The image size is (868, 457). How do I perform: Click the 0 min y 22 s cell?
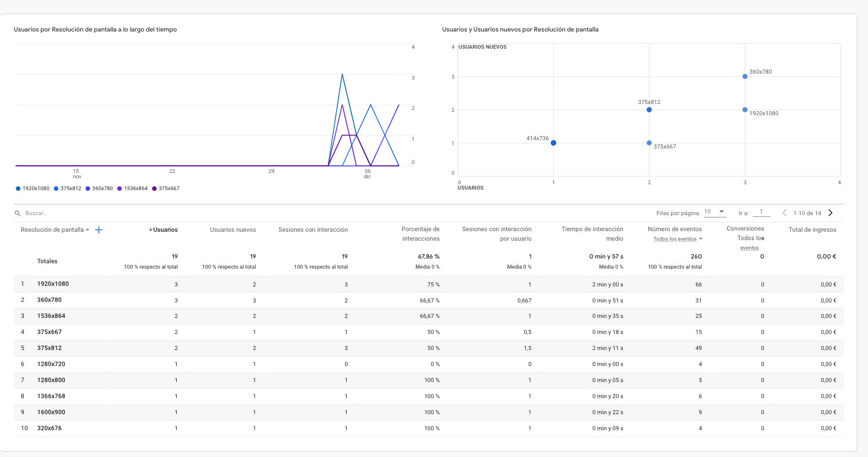(x=608, y=412)
